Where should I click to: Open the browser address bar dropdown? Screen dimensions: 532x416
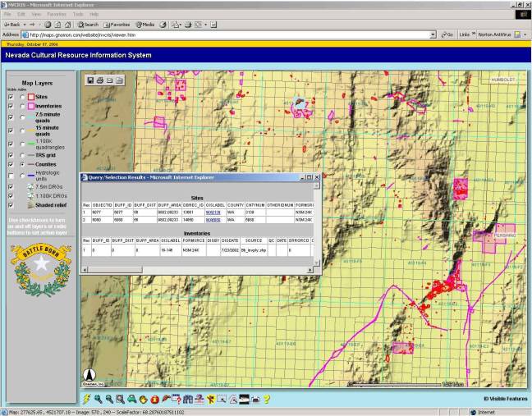(433, 34)
